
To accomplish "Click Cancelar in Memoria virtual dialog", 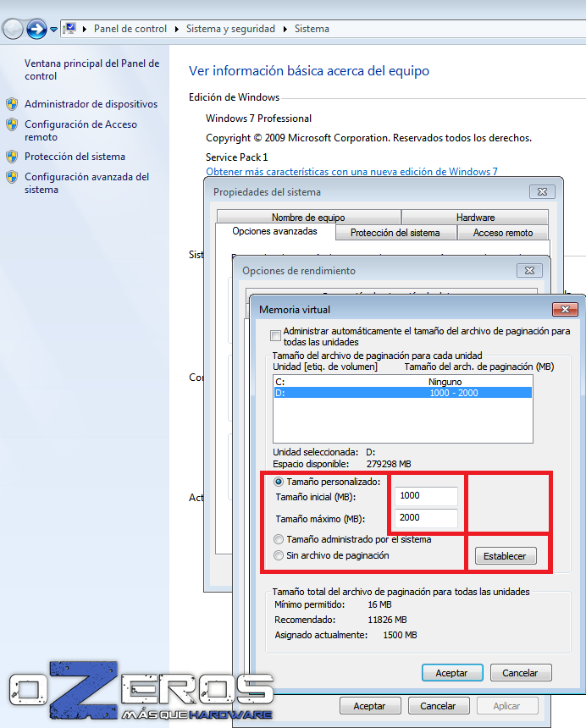I will pyautogui.click(x=521, y=673).
